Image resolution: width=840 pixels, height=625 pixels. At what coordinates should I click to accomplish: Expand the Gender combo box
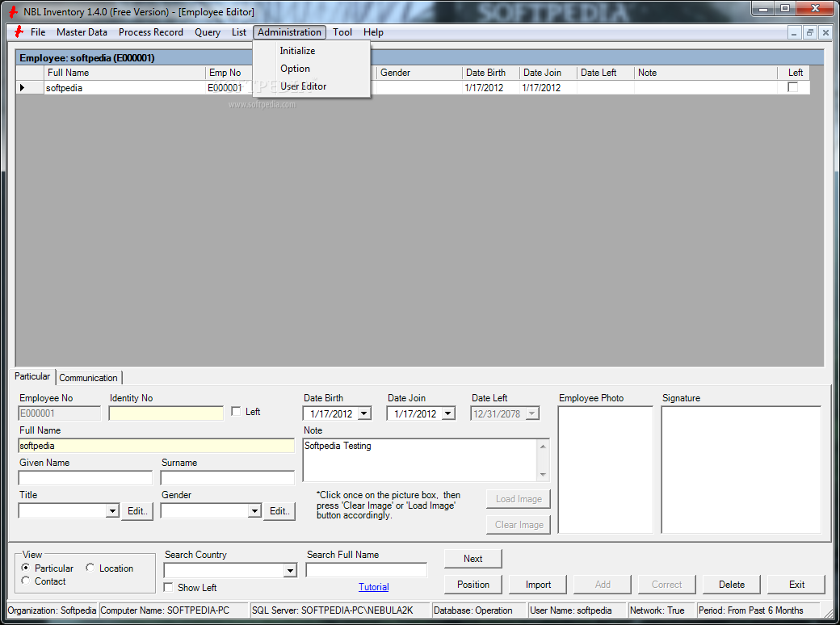pyautogui.click(x=254, y=511)
